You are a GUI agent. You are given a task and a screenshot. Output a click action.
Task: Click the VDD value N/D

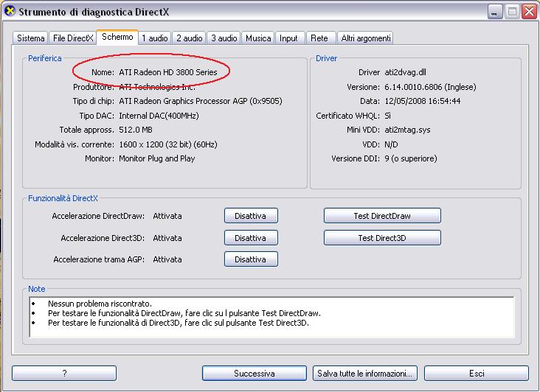point(391,144)
